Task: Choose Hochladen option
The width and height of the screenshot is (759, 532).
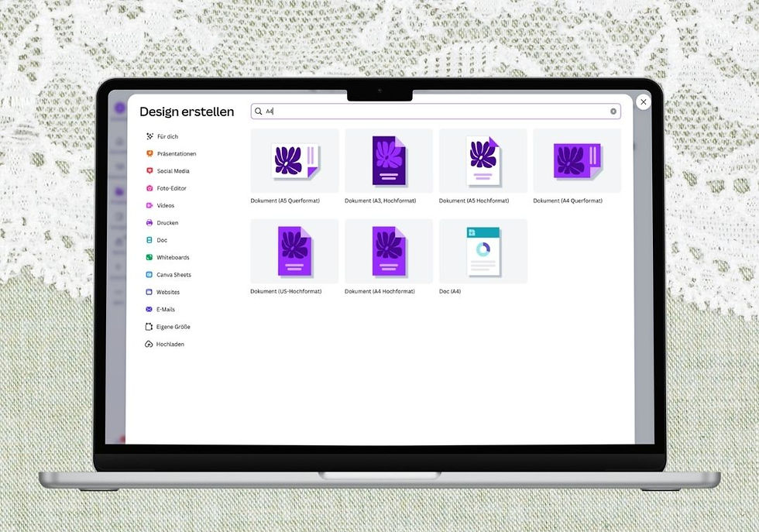Action: pyautogui.click(x=170, y=344)
